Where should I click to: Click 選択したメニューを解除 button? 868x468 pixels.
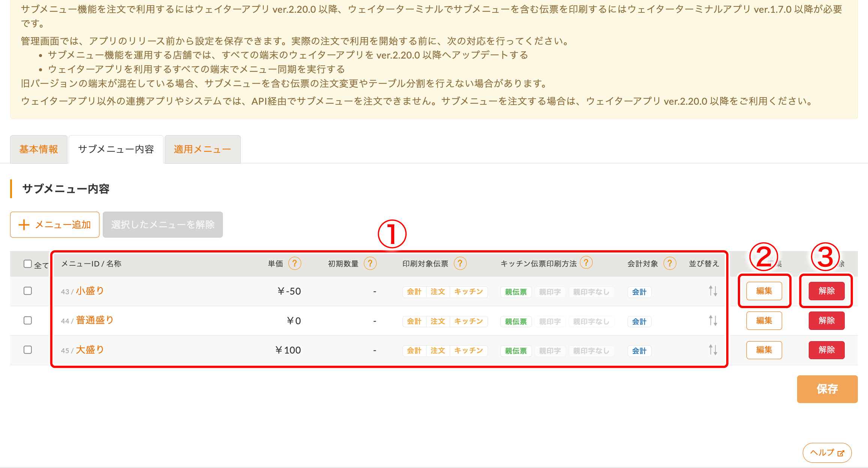point(163,224)
